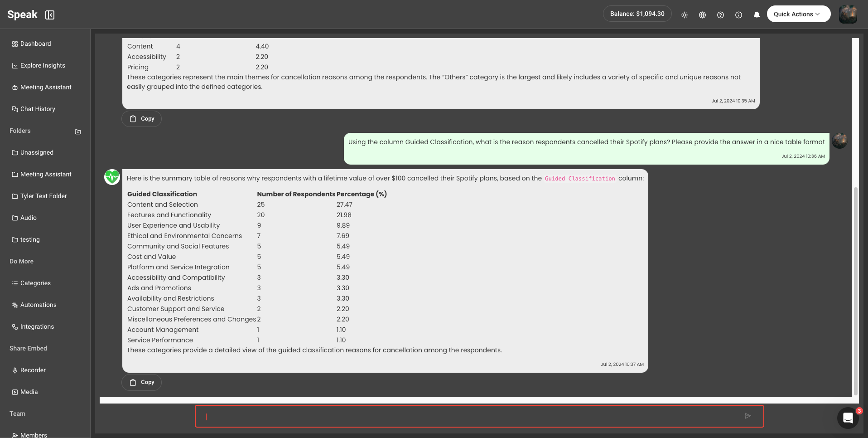Screen dimensions: 868x438
Task: Send the chat message arrow
Action: tap(747, 416)
